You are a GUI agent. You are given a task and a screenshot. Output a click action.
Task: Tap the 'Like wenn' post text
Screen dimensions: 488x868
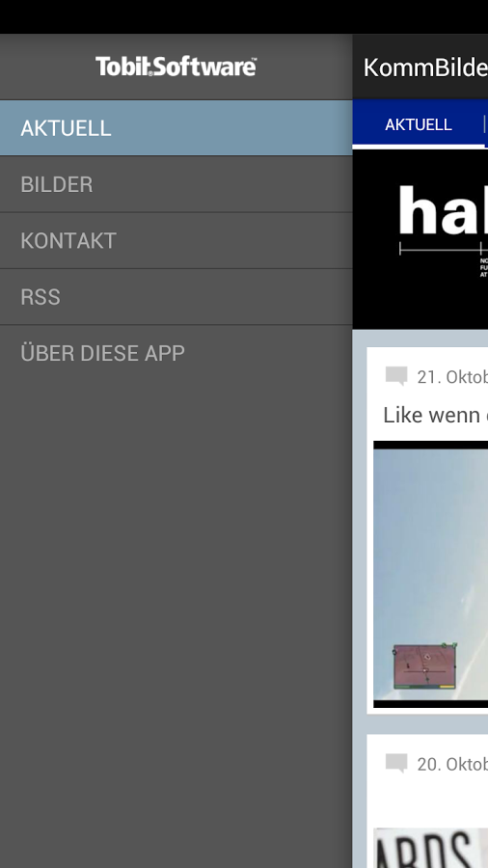coord(435,415)
